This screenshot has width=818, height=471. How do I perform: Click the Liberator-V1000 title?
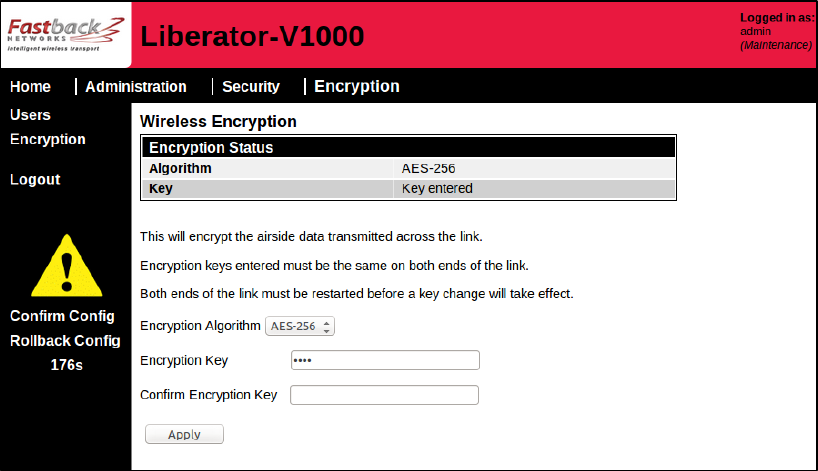pyautogui.click(x=252, y=36)
